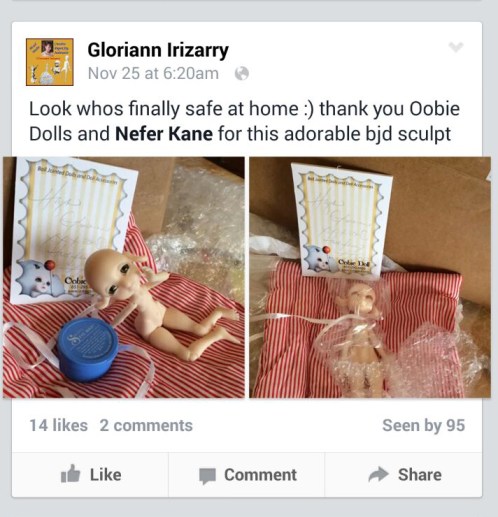
Task: View the 14 likes list
Action: click(58, 425)
